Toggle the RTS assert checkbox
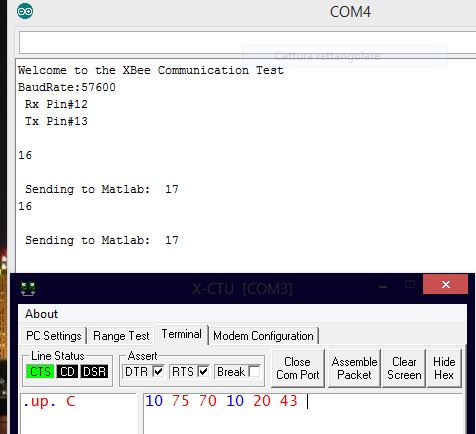Screen dimensions: 476x434 point(203,371)
